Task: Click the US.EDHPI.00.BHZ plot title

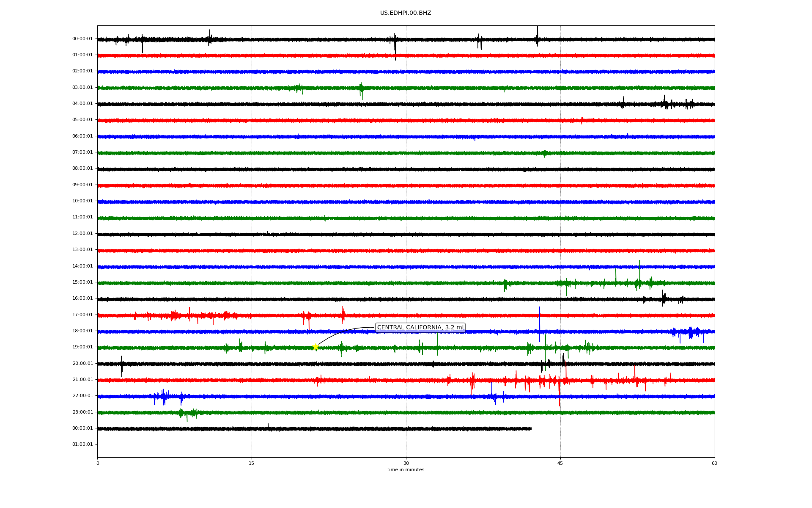Action: (406, 13)
